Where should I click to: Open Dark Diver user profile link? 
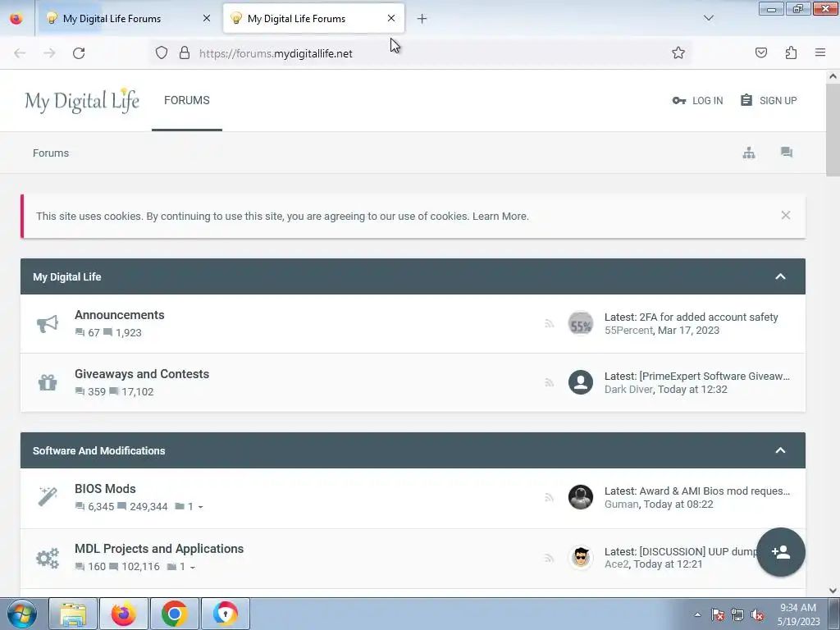(x=628, y=390)
